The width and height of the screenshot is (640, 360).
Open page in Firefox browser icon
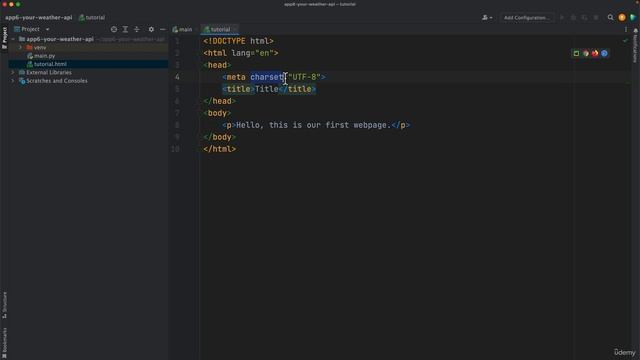click(x=595, y=53)
